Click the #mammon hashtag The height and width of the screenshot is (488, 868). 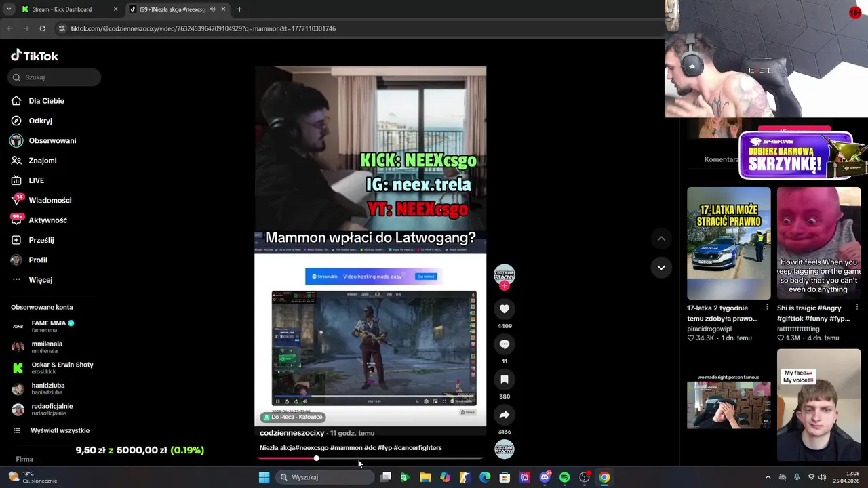click(347, 448)
